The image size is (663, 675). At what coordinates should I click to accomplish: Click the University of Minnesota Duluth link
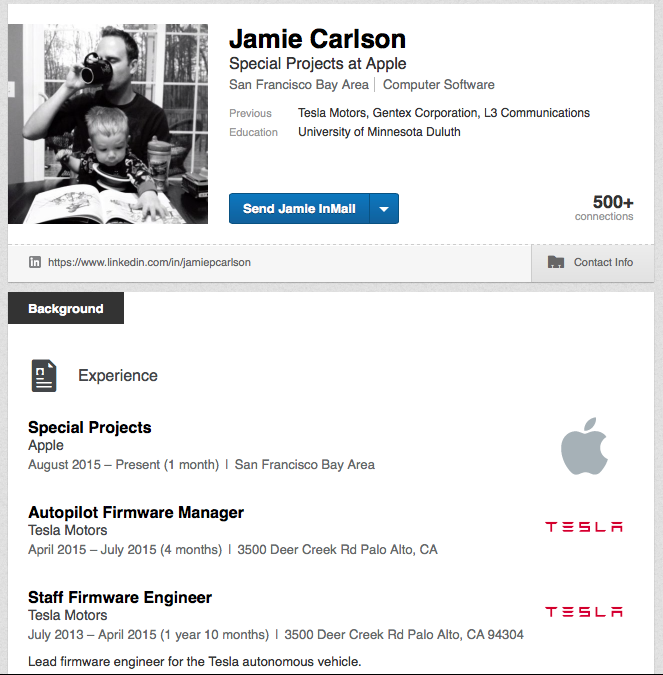point(379,132)
